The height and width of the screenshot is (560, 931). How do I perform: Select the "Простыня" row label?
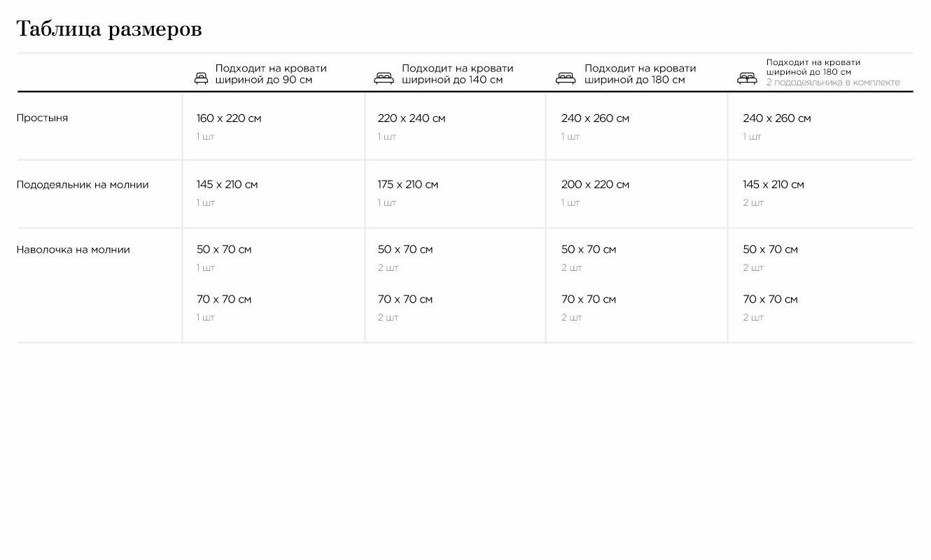pos(43,118)
